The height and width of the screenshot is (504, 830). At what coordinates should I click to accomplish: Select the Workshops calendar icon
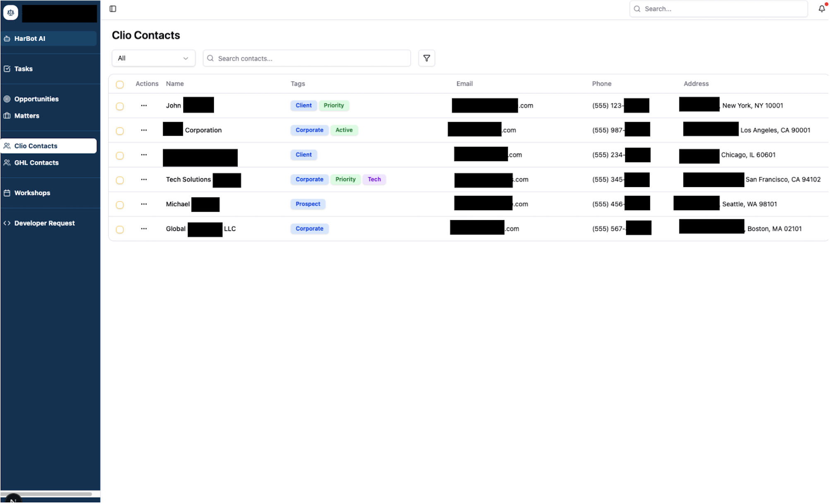click(x=7, y=193)
